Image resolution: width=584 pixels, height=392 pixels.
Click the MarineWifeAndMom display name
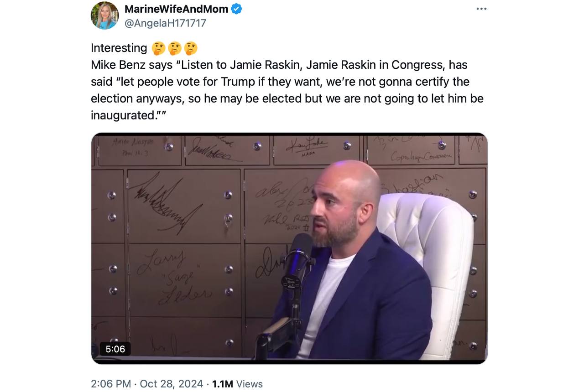[176, 9]
